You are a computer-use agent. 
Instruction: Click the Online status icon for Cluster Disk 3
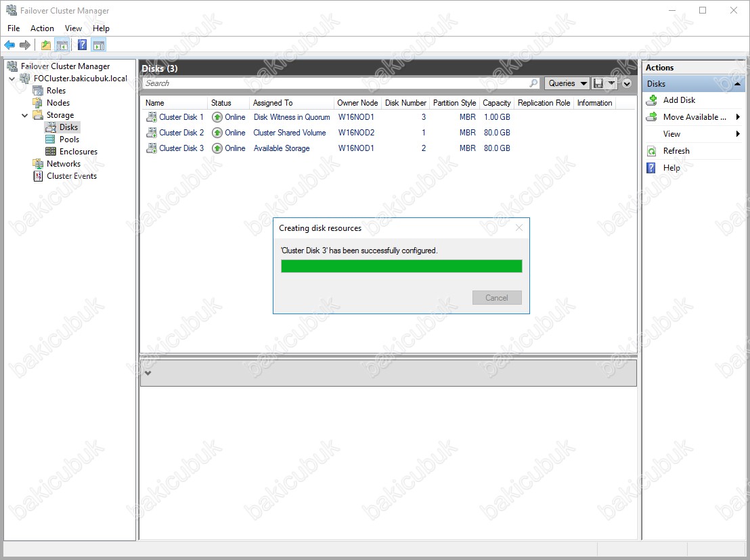(217, 148)
